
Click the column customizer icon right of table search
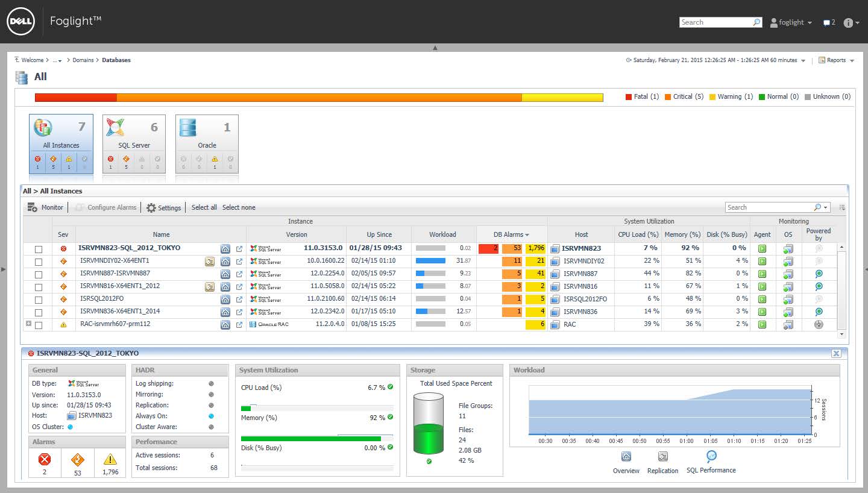842,207
